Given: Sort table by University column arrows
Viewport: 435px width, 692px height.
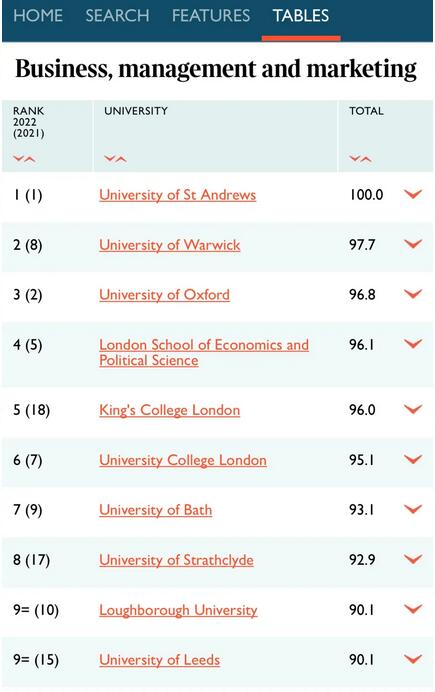Looking at the screenshot, I should [x=115, y=159].
